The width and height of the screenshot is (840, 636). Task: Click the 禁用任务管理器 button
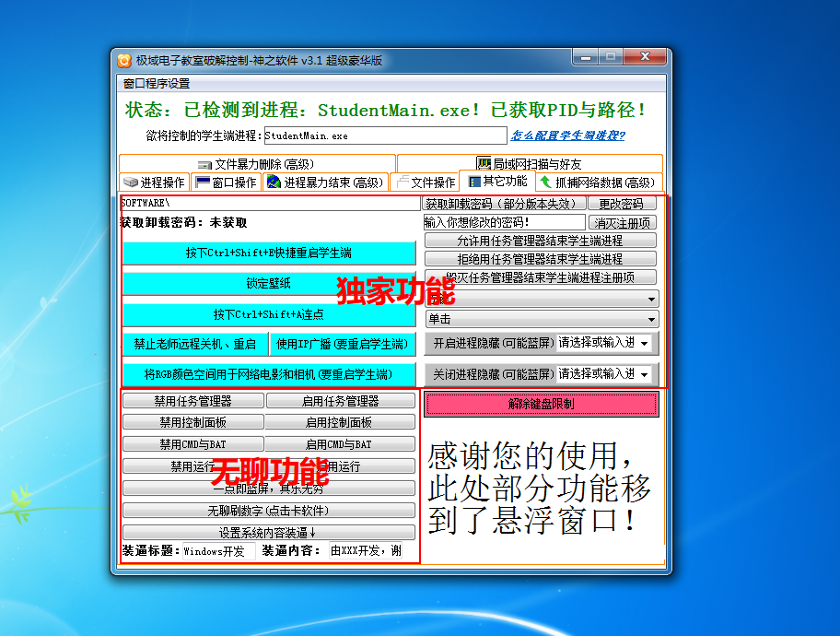(193, 401)
